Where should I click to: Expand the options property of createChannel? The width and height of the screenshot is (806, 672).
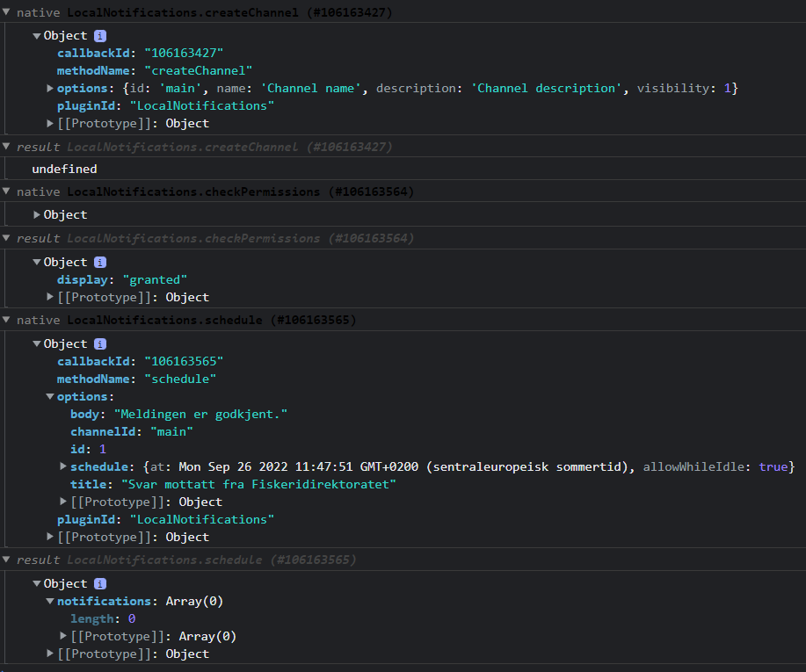[x=50, y=88]
